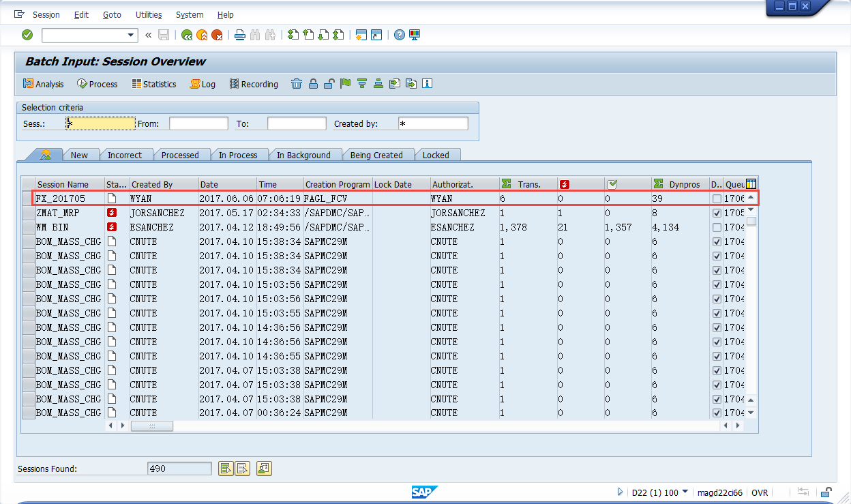This screenshot has width=851, height=504.
Task: Click the Generate Shortcut icon
Action: pos(376,35)
